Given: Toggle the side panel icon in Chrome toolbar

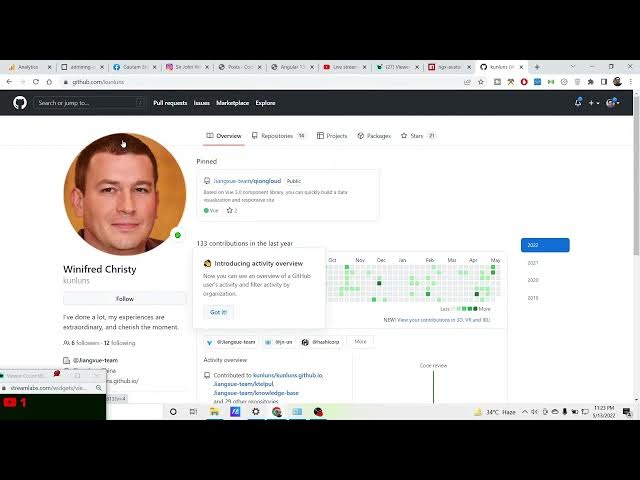Looking at the screenshot, I should (x=604, y=82).
